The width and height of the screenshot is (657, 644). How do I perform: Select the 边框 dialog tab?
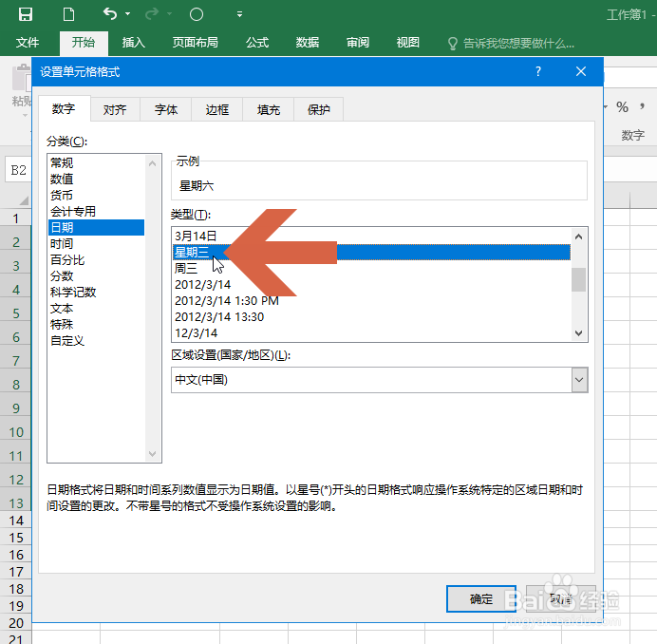(x=217, y=110)
